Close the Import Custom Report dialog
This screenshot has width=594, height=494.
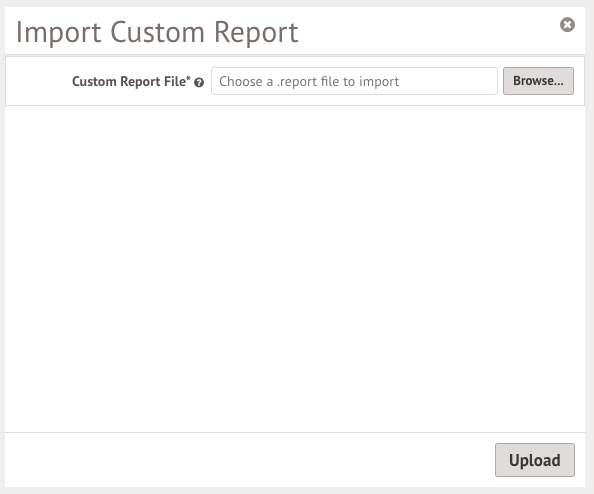click(x=567, y=25)
